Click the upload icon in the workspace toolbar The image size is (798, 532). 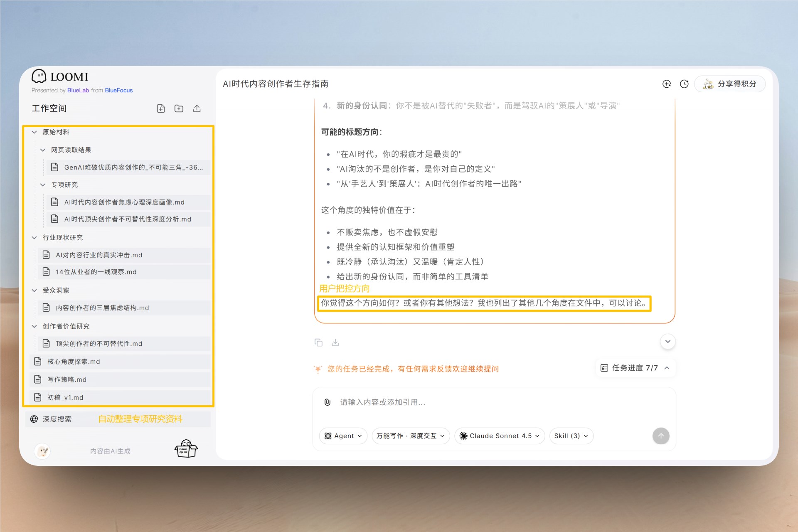point(197,108)
